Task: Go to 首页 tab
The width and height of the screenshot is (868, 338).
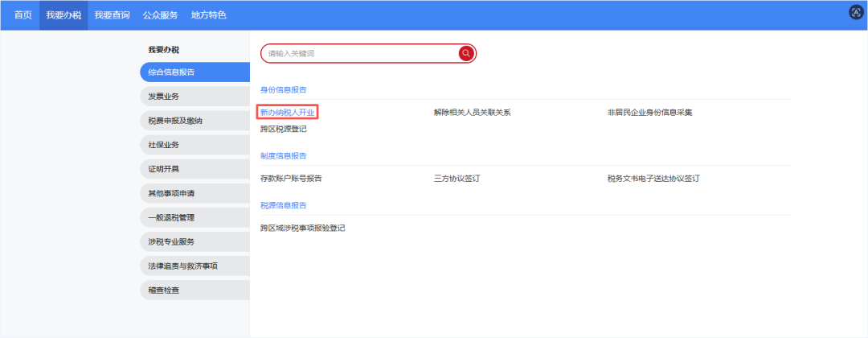Action: [x=23, y=15]
